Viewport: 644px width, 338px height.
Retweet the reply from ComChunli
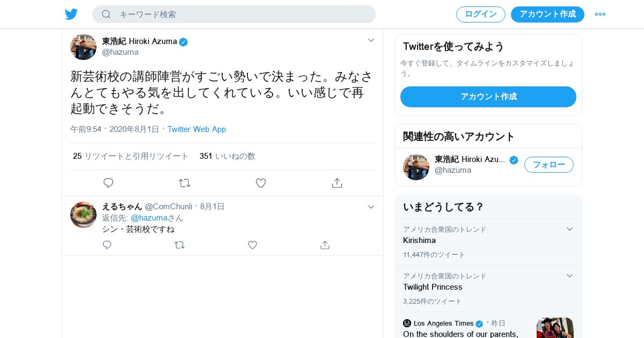(x=180, y=245)
